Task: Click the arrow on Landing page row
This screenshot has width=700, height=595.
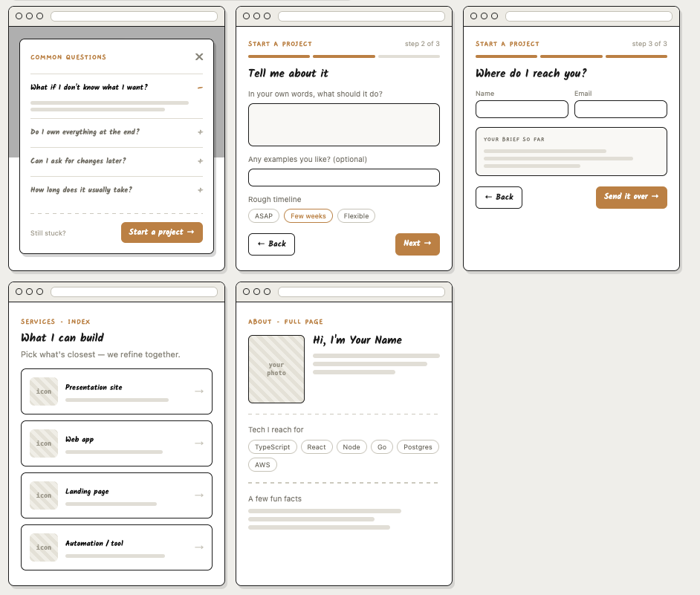Action: coord(199,495)
